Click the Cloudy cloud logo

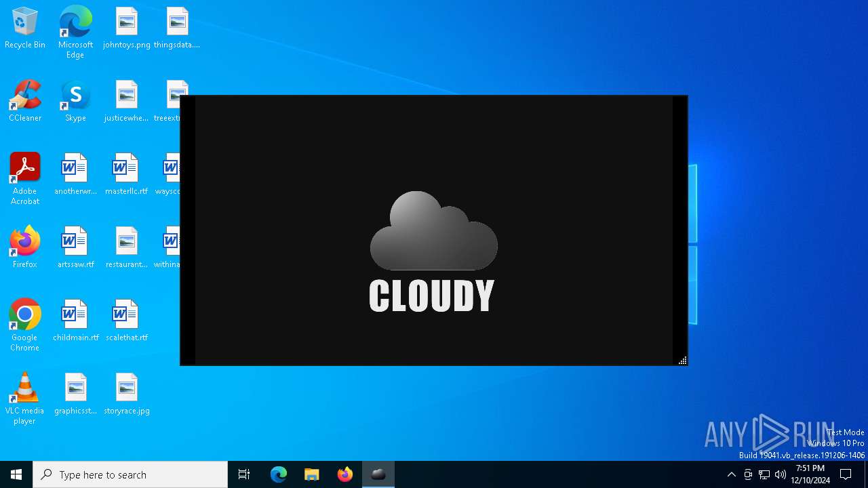click(x=434, y=231)
